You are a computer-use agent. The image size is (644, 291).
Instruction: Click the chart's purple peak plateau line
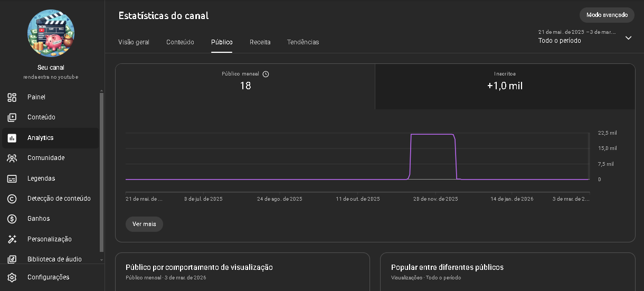click(432, 134)
